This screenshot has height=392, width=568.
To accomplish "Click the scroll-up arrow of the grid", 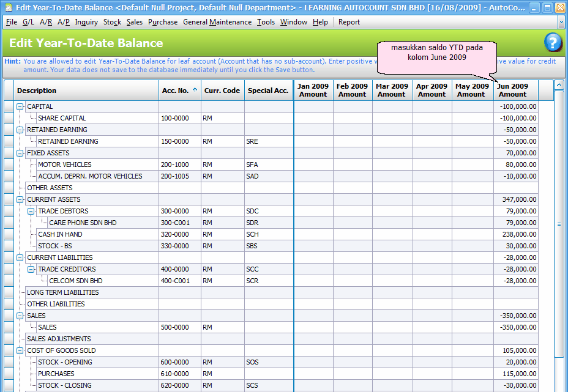I will (559, 86).
